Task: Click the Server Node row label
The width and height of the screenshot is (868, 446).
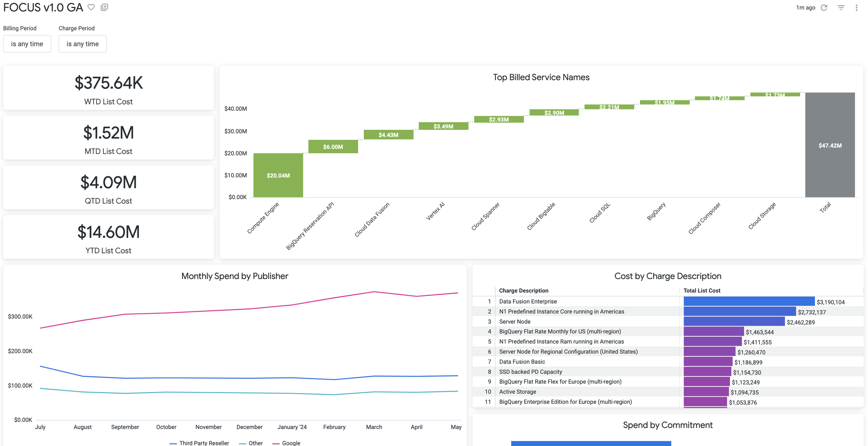Action: (x=514, y=322)
